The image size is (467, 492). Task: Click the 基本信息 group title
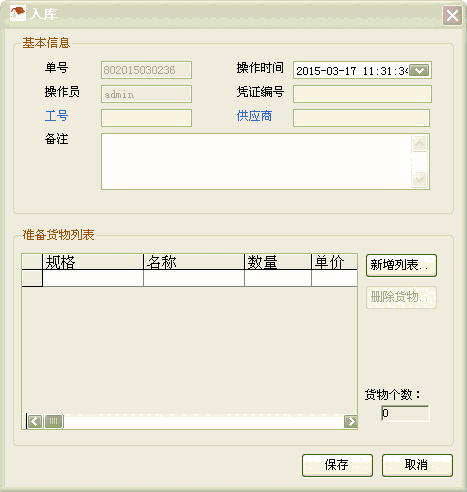pyautogui.click(x=46, y=43)
